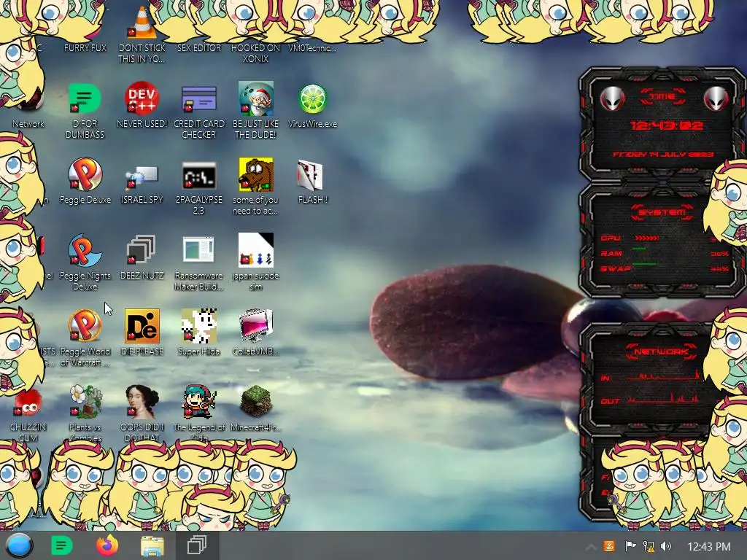The image size is (747, 560).
Task: Launch The Legend of Zlda icon
Action: coord(198,402)
